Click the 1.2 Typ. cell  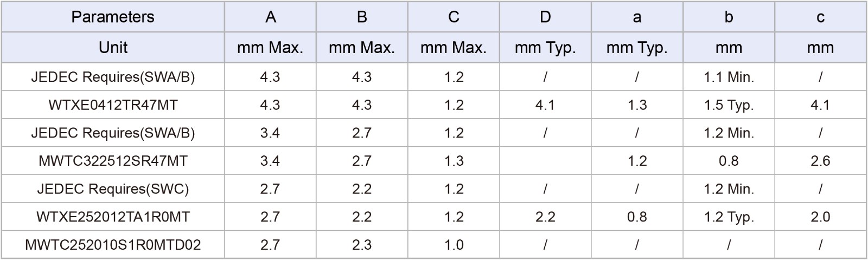click(x=729, y=217)
